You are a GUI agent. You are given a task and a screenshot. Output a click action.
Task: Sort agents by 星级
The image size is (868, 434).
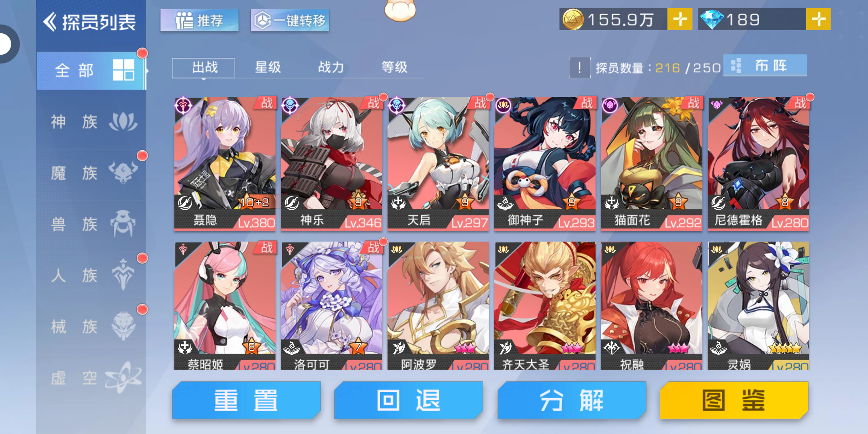coord(268,67)
